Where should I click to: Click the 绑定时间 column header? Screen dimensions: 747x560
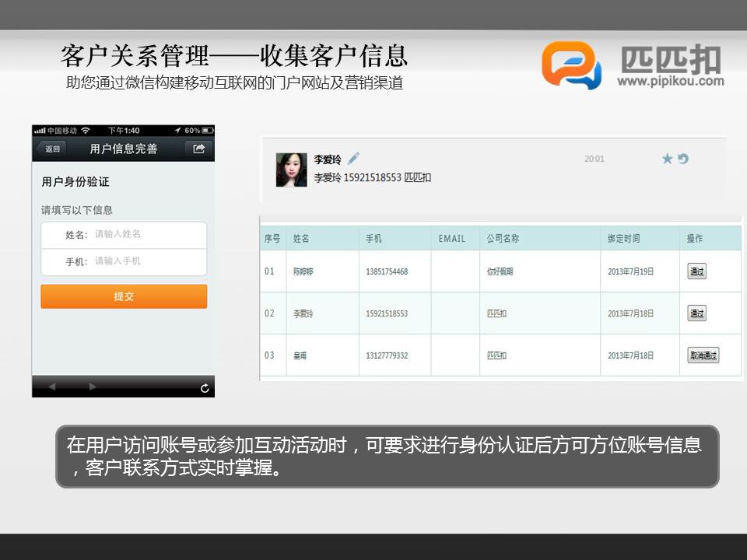coord(623,239)
